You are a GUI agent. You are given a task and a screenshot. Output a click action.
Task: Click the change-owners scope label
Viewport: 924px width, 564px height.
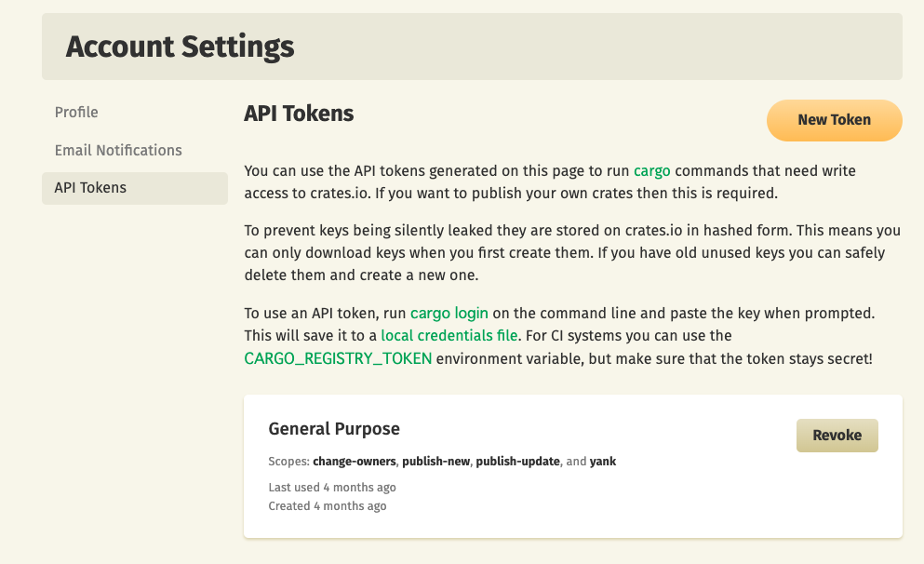tap(355, 462)
